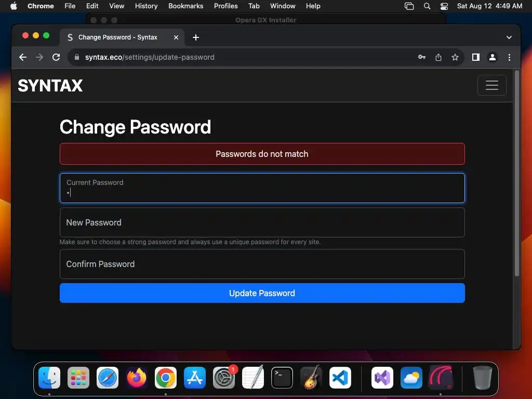Open Control Center in menu bar

pyautogui.click(x=444, y=6)
